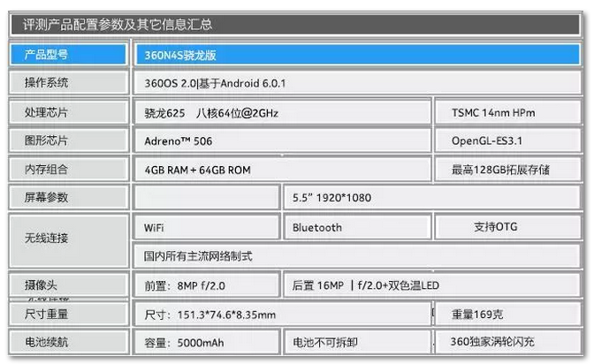Select the 4GB RAM + 64GB ROM cell
594x364 pixels.
[x=283, y=170]
